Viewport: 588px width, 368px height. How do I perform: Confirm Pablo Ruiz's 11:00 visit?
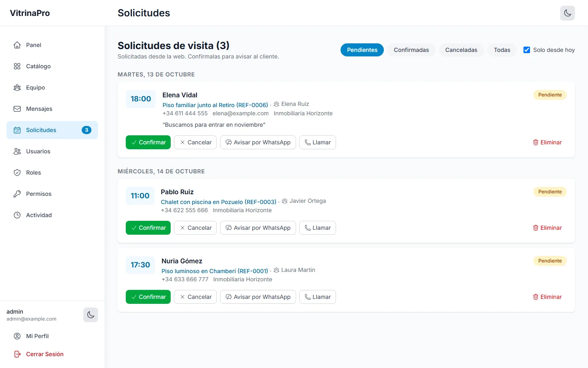click(x=148, y=228)
